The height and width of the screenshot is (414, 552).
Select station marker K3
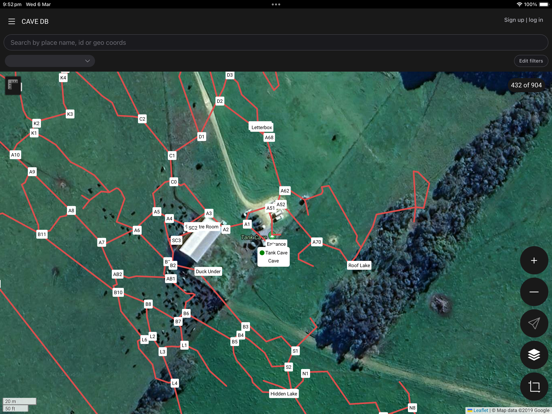70,114
